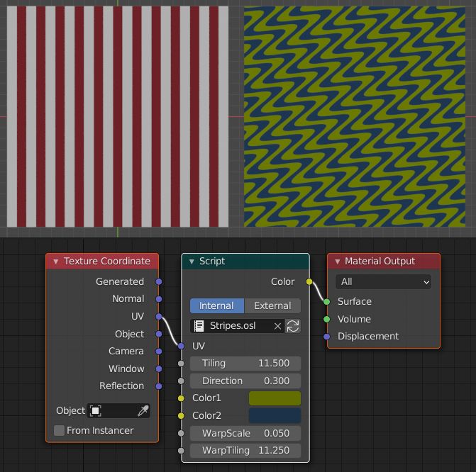Click the Window output socket

click(159, 369)
